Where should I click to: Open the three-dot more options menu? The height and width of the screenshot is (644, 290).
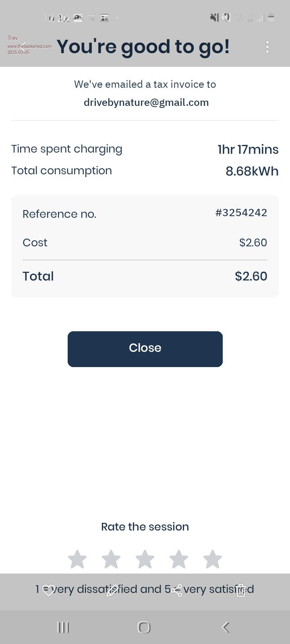pyautogui.click(x=267, y=47)
